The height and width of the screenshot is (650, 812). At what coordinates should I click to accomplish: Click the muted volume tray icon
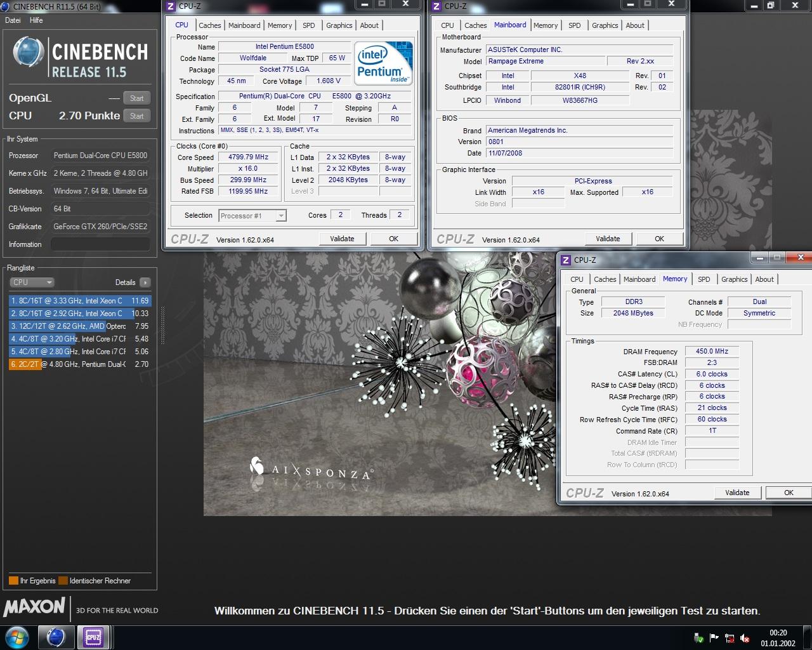coord(745,638)
